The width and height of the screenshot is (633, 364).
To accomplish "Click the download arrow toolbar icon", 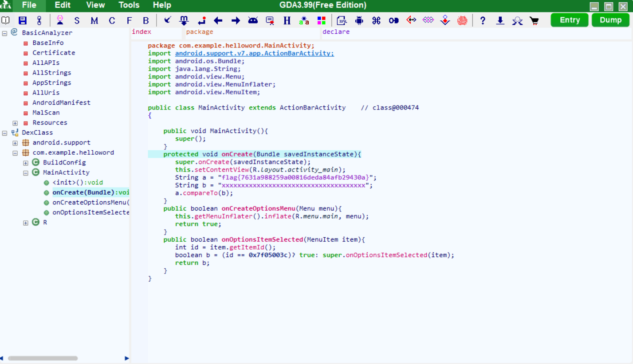I will pyautogui.click(x=500, y=20).
